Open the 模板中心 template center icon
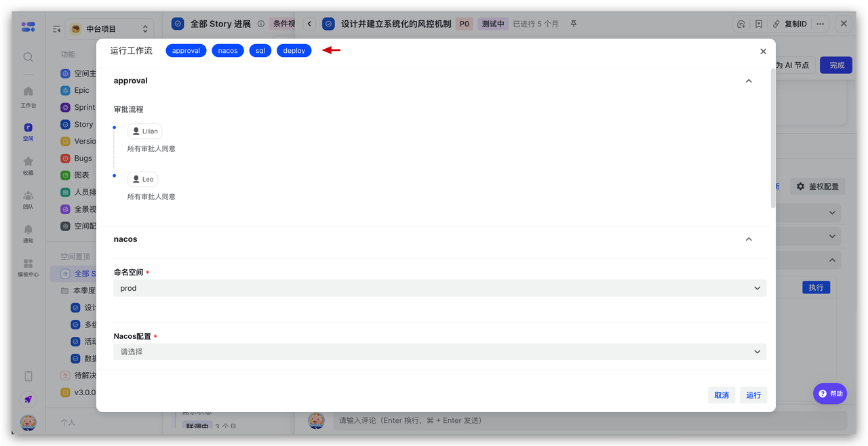The height and width of the screenshot is (446, 868). click(x=28, y=266)
